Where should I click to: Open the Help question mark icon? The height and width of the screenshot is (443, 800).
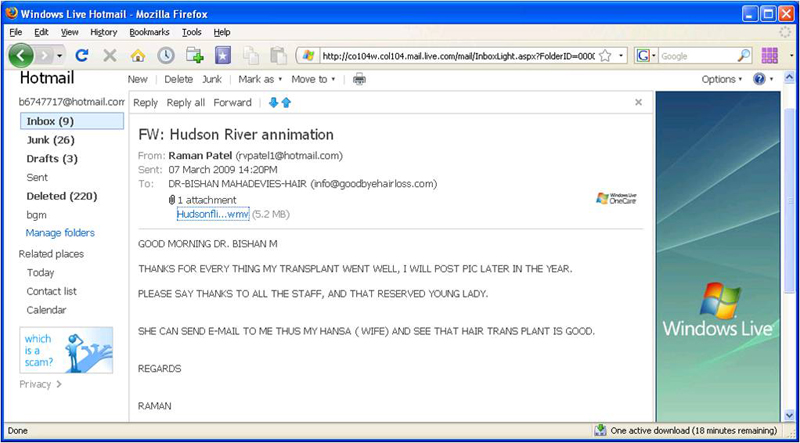click(x=759, y=79)
